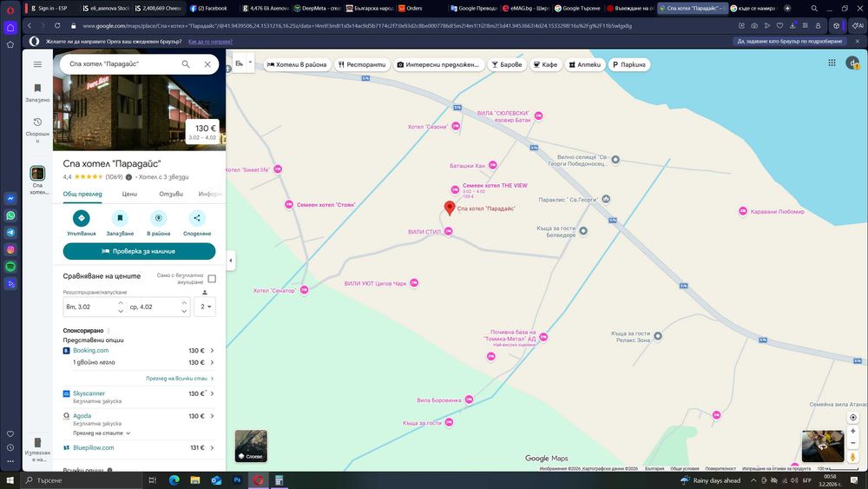Select the Hotels nearby filter chip
The width and height of the screenshot is (868, 489).
coord(297,64)
